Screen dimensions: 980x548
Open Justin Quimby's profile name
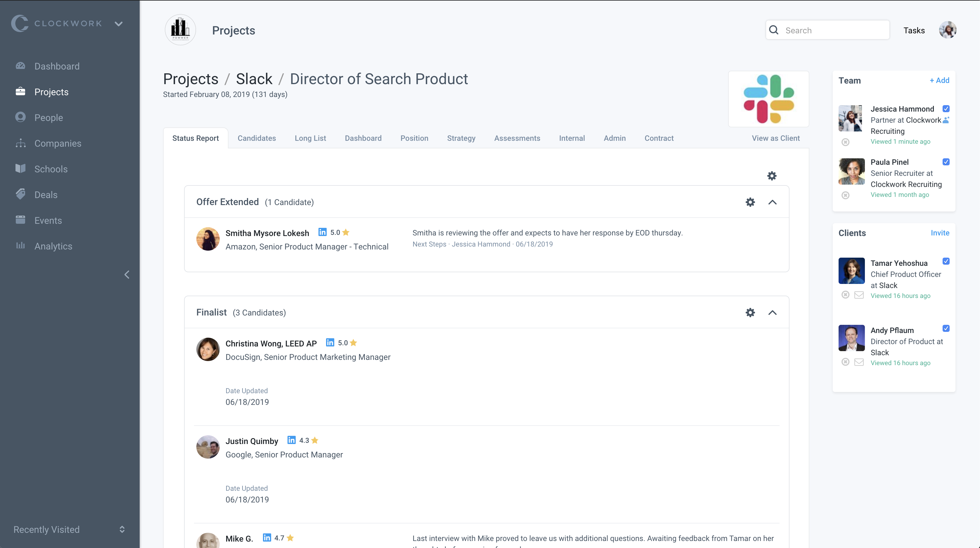coord(252,441)
